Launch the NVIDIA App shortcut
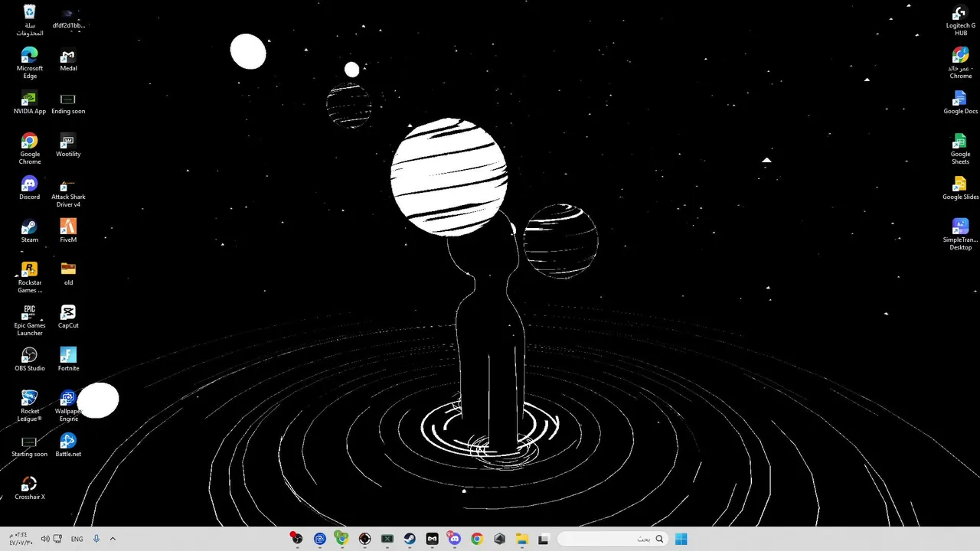Screen dimensions: 980x551 pyautogui.click(x=29, y=104)
